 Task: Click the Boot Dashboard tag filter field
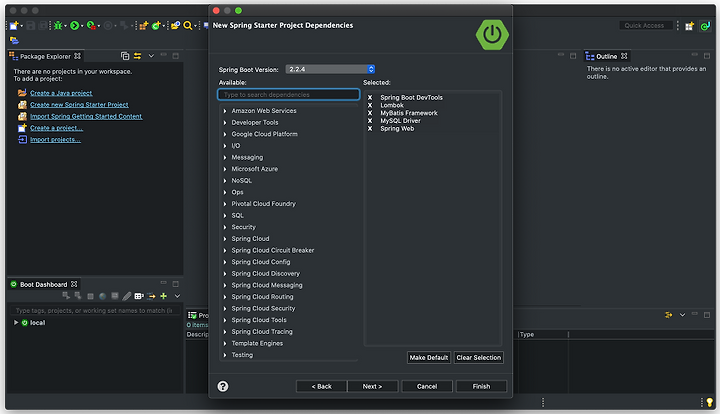tap(94, 311)
